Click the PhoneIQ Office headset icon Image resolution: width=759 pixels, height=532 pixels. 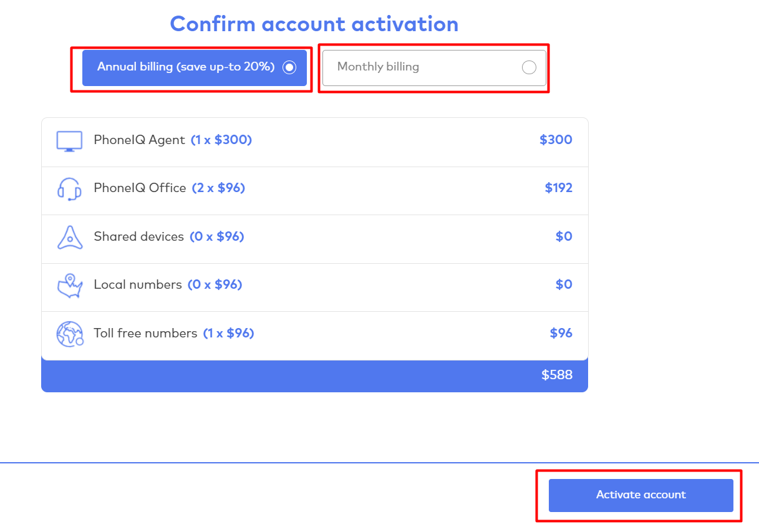(x=69, y=189)
